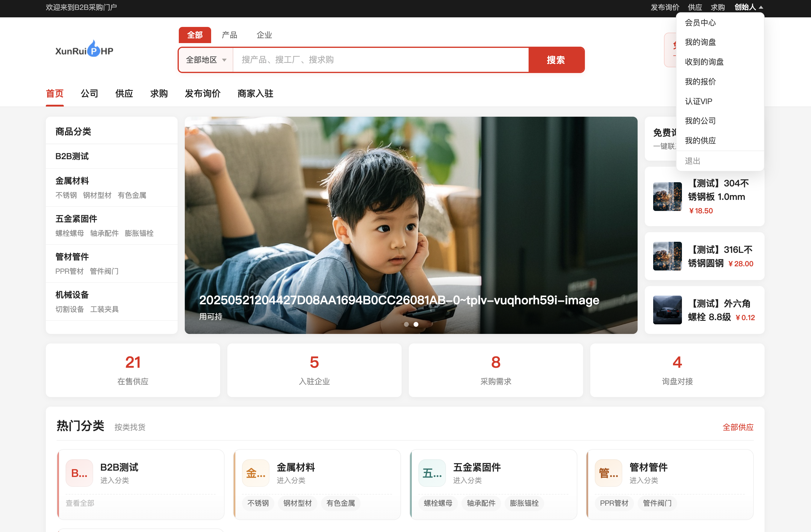Focus the product search input field

(381, 60)
